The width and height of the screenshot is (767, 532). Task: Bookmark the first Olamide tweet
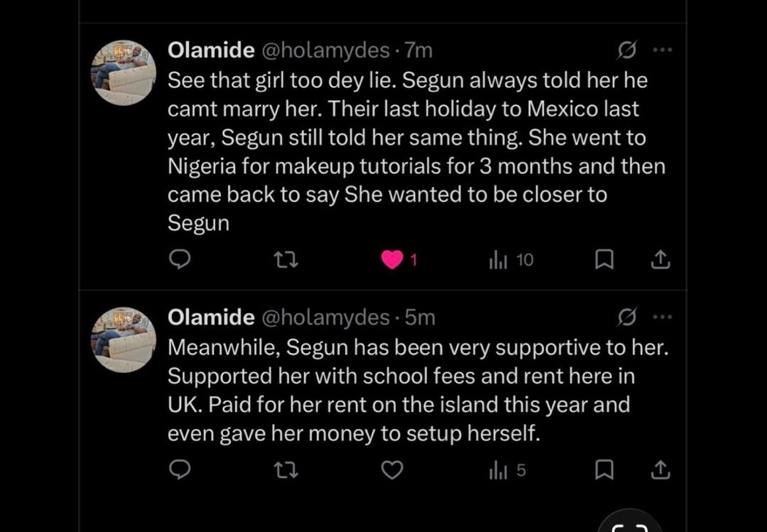[604, 260]
